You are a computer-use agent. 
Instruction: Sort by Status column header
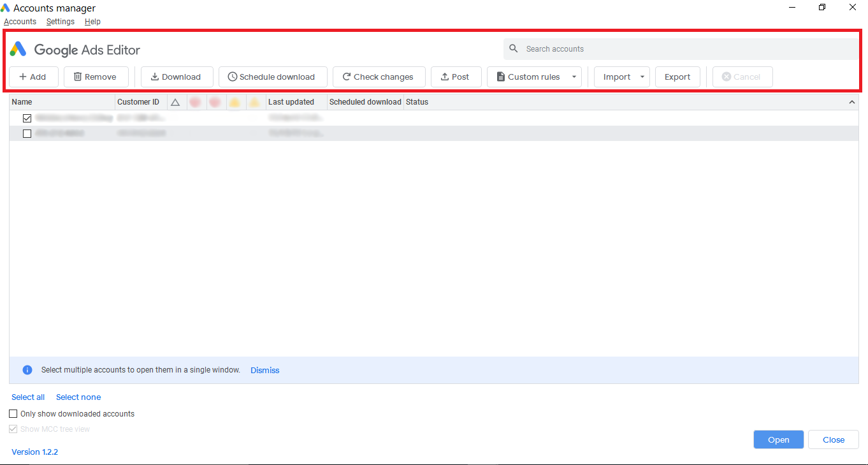(417, 102)
